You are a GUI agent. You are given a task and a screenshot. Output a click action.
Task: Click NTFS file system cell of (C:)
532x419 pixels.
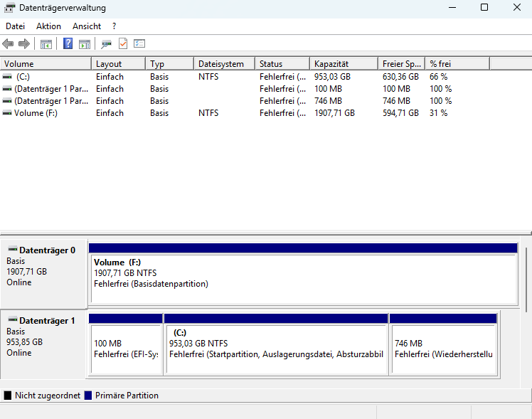[x=208, y=77]
